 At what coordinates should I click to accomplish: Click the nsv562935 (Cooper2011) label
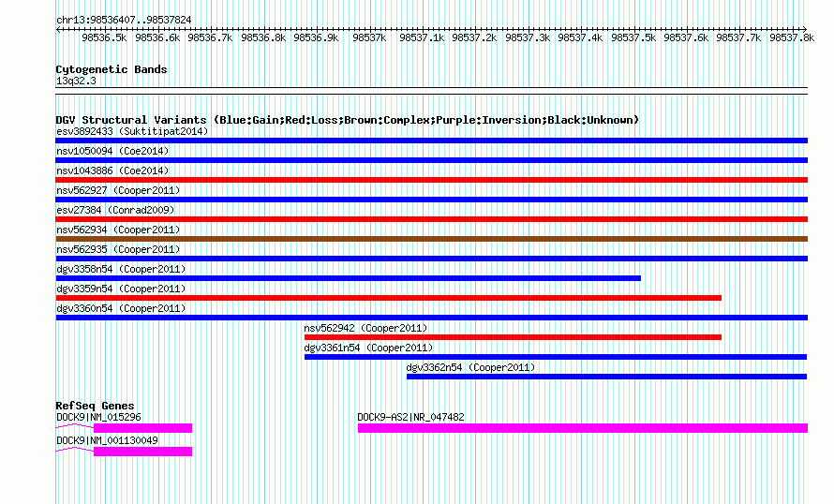coord(118,249)
